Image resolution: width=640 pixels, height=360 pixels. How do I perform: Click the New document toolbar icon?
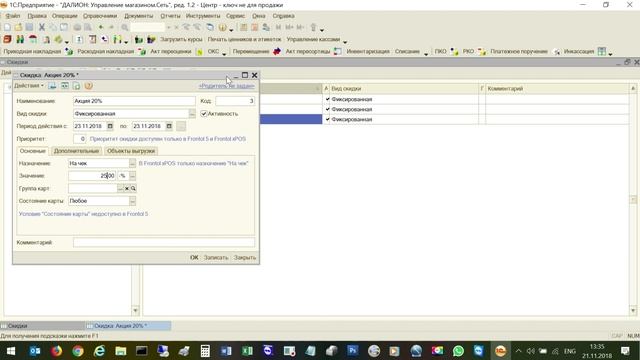click(x=7, y=27)
